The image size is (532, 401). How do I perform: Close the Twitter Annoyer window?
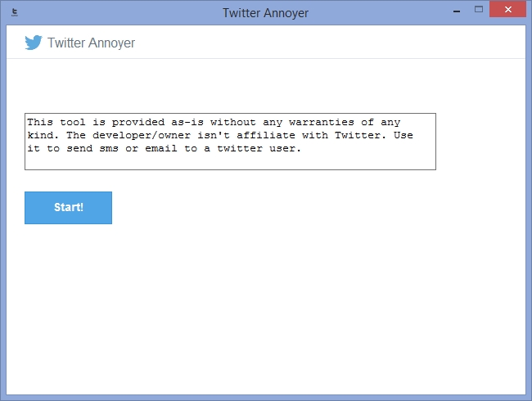coord(508,9)
